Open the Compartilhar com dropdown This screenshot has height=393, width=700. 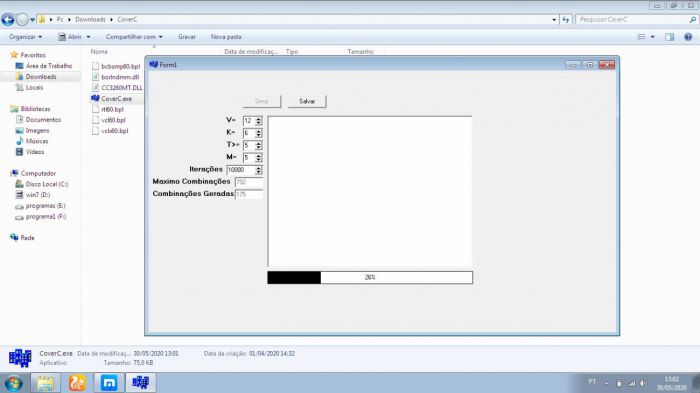(x=134, y=37)
